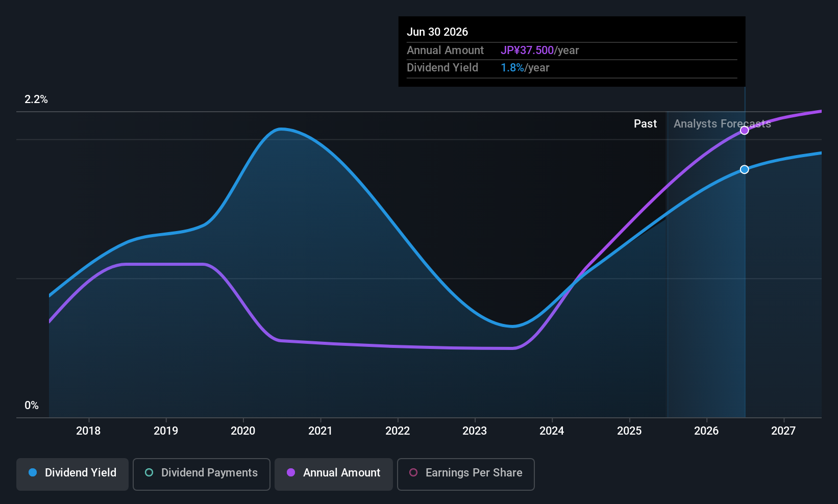Viewport: 838px width, 504px height.
Task: Click the purple Annual Amount legend dot
Action: [291, 472]
